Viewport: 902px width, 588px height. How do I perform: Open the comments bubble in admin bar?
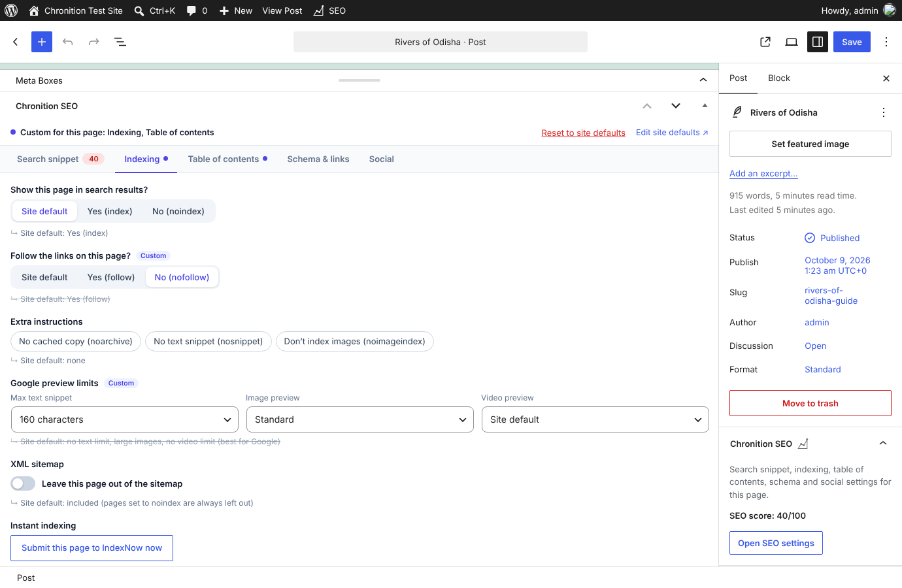[x=197, y=10]
